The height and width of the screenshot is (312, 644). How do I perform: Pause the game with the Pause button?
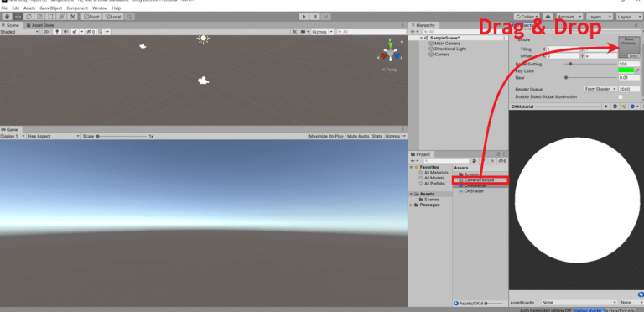(x=315, y=17)
